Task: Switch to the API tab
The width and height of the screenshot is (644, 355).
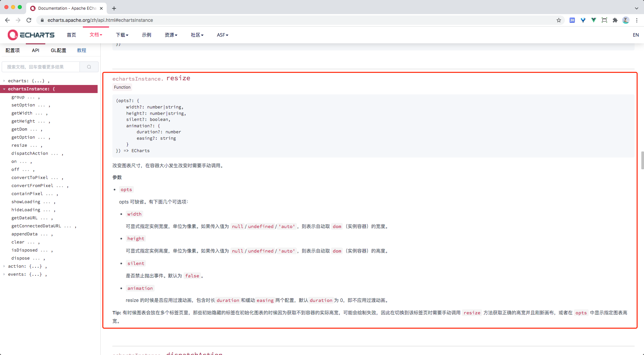Action: (x=36, y=50)
